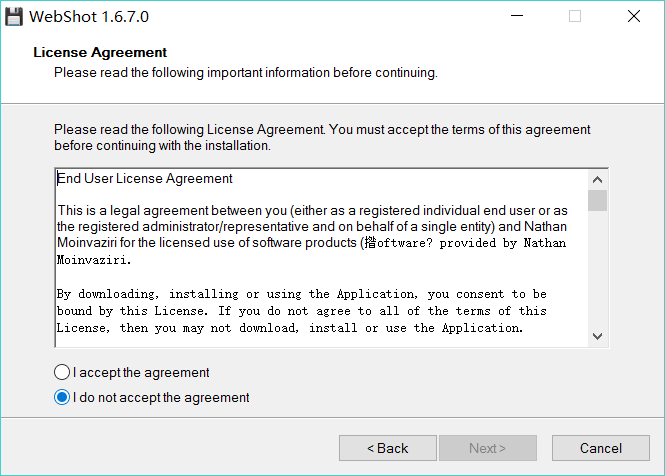Screen dimensions: 665x476
Task: Click the bold "License Agreement" heading
Action: pos(100,52)
